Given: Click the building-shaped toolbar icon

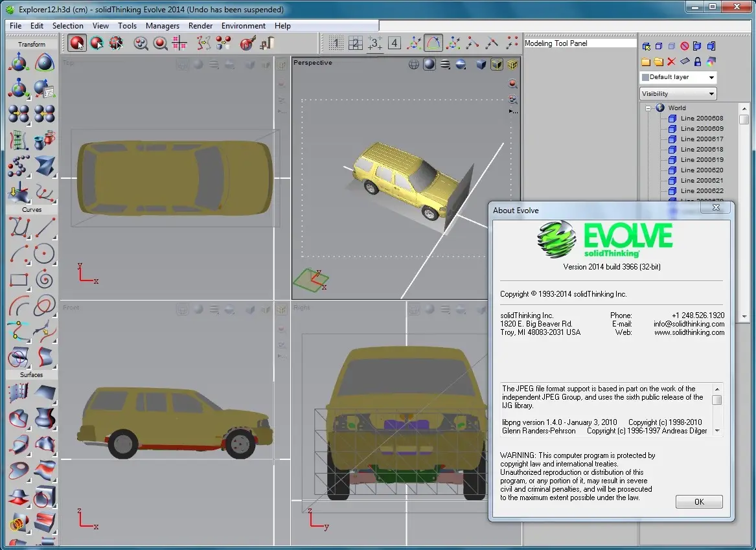Looking at the screenshot, I should click(267, 43).
